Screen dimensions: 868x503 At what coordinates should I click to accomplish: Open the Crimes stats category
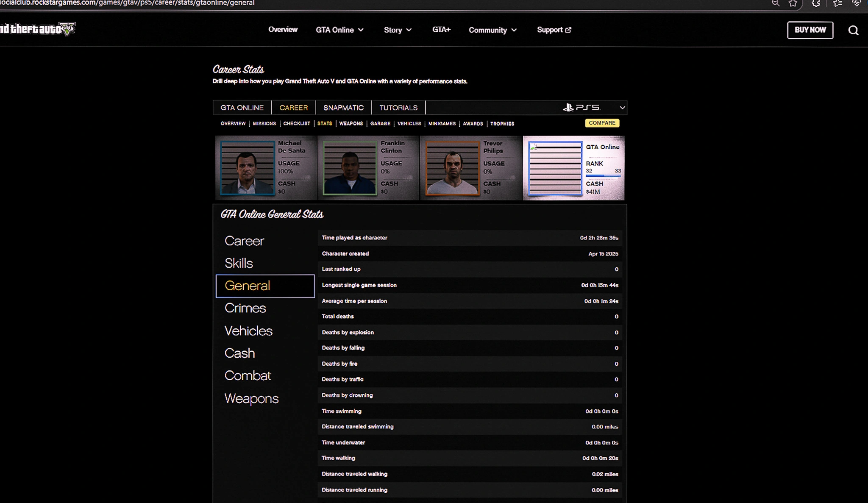pyautogui.click(x=245, y=308)
